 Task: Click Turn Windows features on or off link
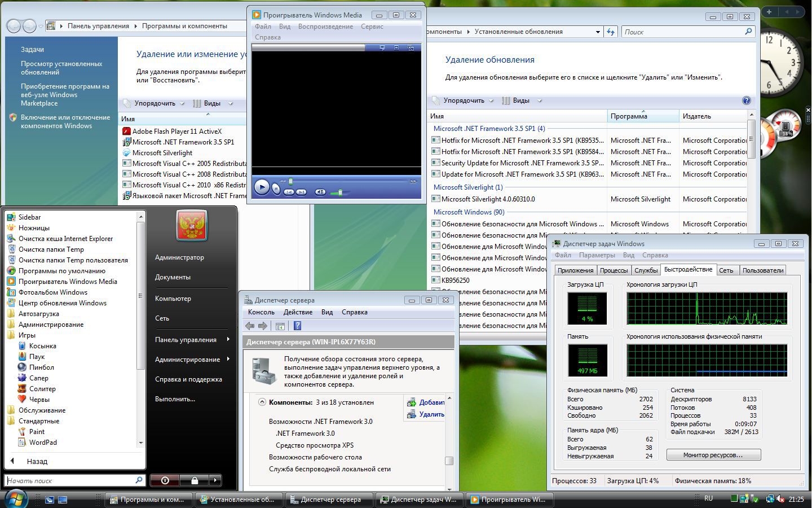coord(65,122)
